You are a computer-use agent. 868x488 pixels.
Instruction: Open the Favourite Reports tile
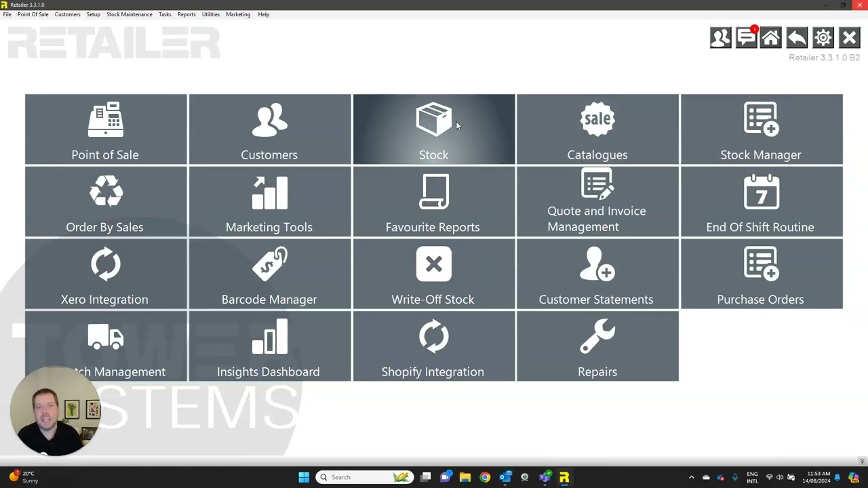tap(434, 201)
